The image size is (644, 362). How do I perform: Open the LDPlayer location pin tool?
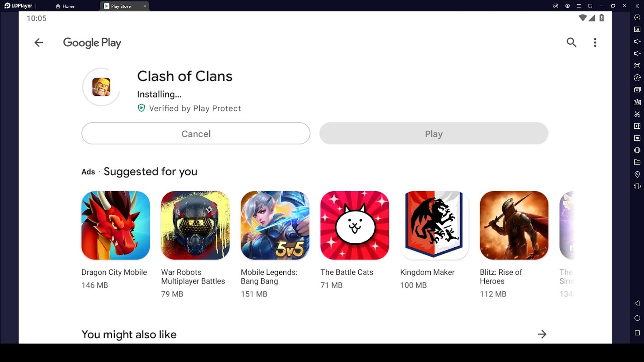click(x=637, y=174)
